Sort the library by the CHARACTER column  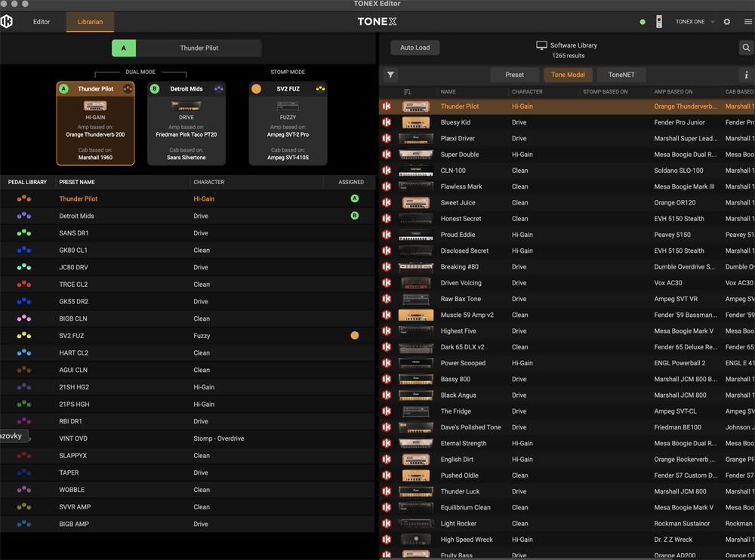coord(527,92)
